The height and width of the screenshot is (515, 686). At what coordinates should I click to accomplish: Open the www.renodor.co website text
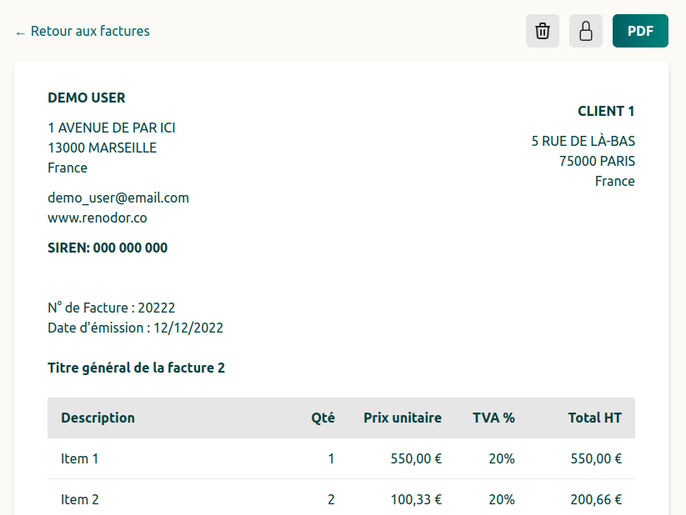[97, 218]
